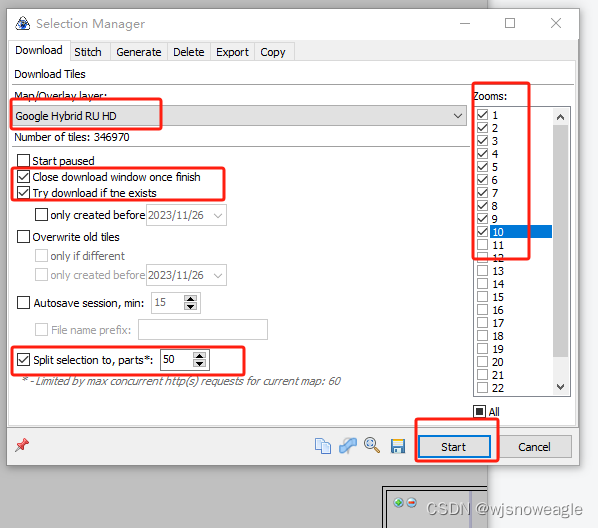Open the date dropdown under Try download
The image size is (598, 528).
pyautogui.click(x=218, y=216)
